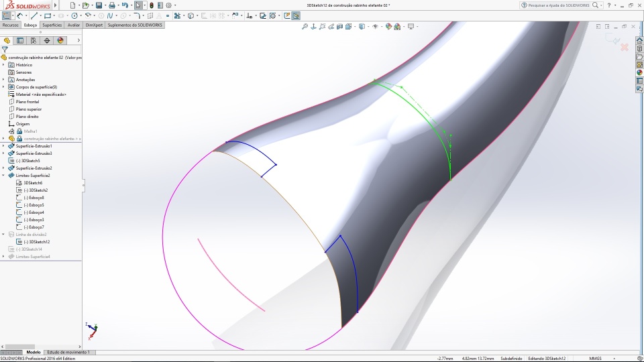The image size is (644, 362).
Task: Open the ConfigurationManager tab icon
Action: coord(34,40)
